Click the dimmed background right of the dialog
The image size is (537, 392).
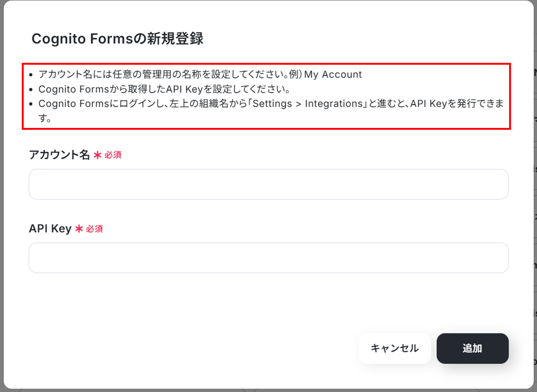[x=535, y=184]
